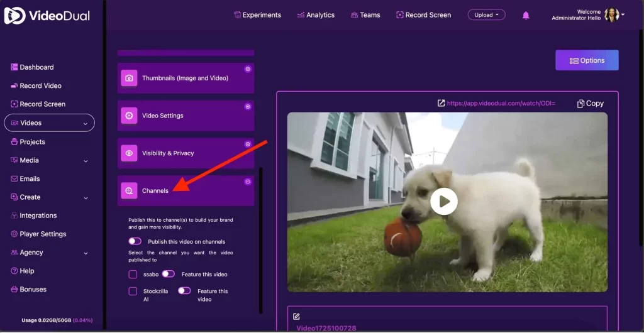Click the Thumbnails camera icon
Image resolution: width=644 pixels, height=333 pixels.
click(129, 79)
